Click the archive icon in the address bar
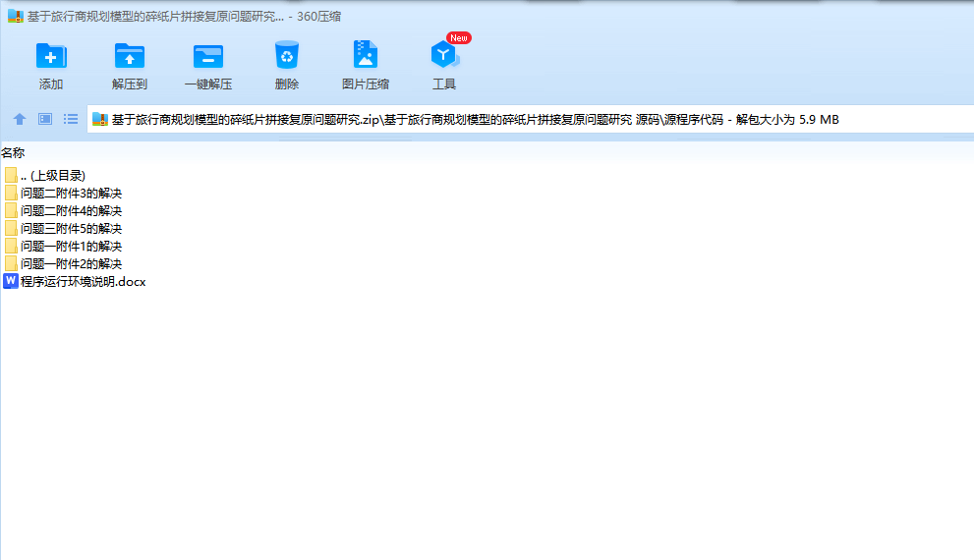The width and height of the screenshot is (974, 560). [x=100, y=119]
